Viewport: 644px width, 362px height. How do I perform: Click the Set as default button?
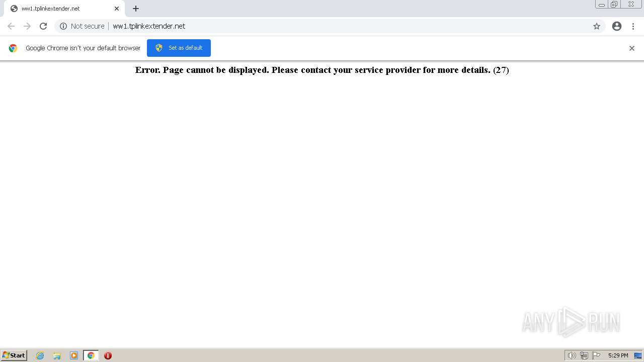coord(179,48)
